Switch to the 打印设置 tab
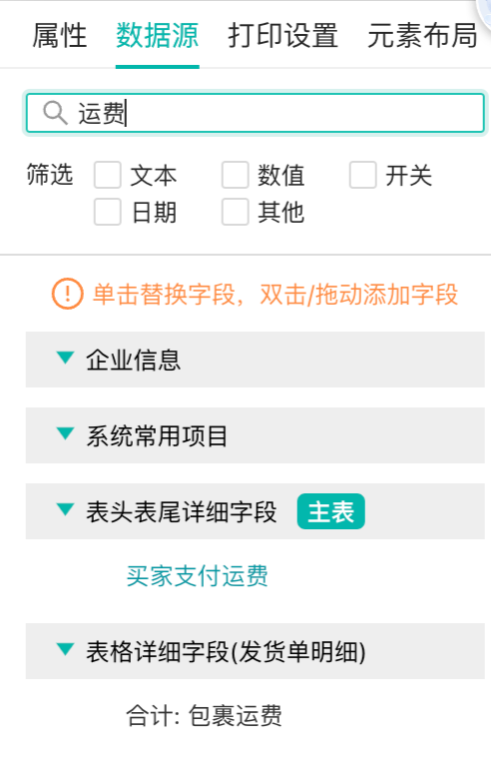 tap(283, 35)
